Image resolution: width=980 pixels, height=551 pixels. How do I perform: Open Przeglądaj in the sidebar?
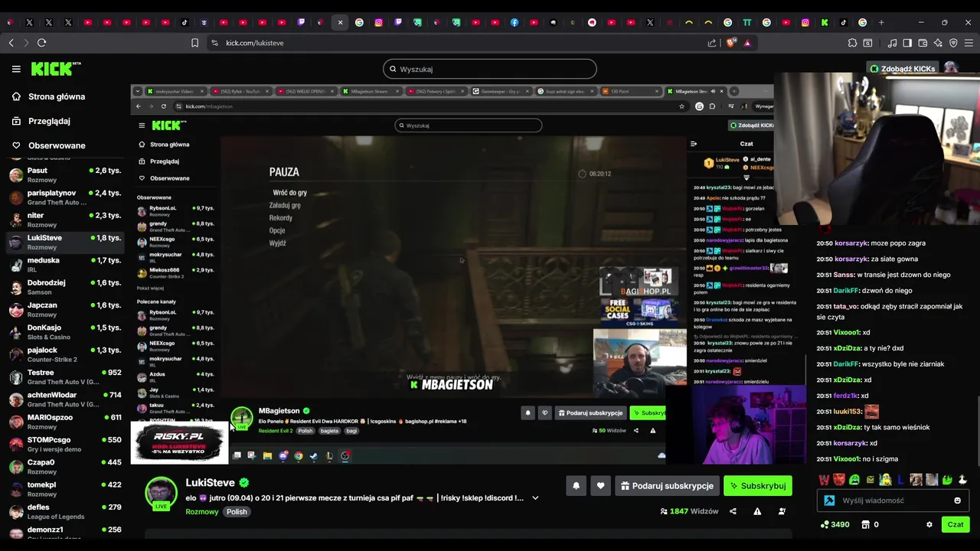point(42,121)
